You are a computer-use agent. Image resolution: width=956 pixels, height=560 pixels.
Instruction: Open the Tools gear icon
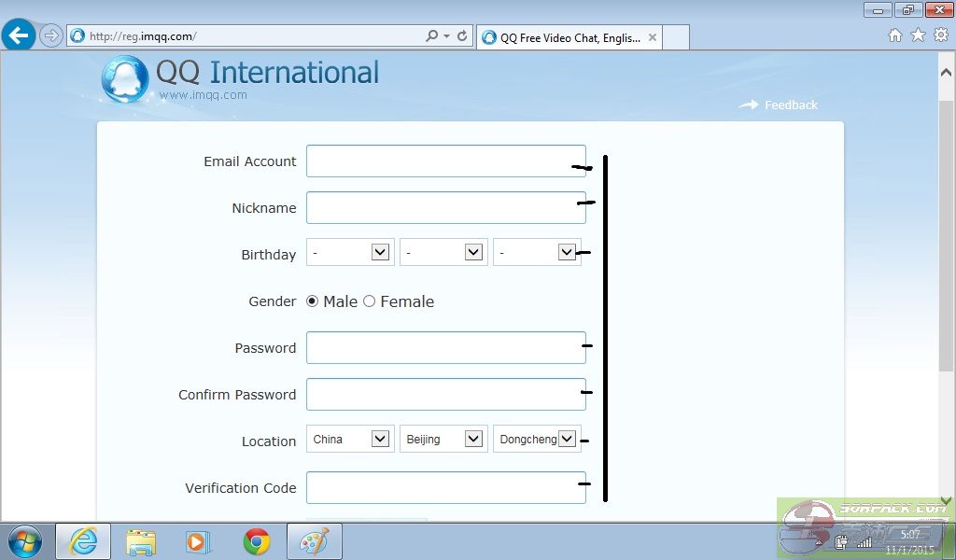[941, 35]
